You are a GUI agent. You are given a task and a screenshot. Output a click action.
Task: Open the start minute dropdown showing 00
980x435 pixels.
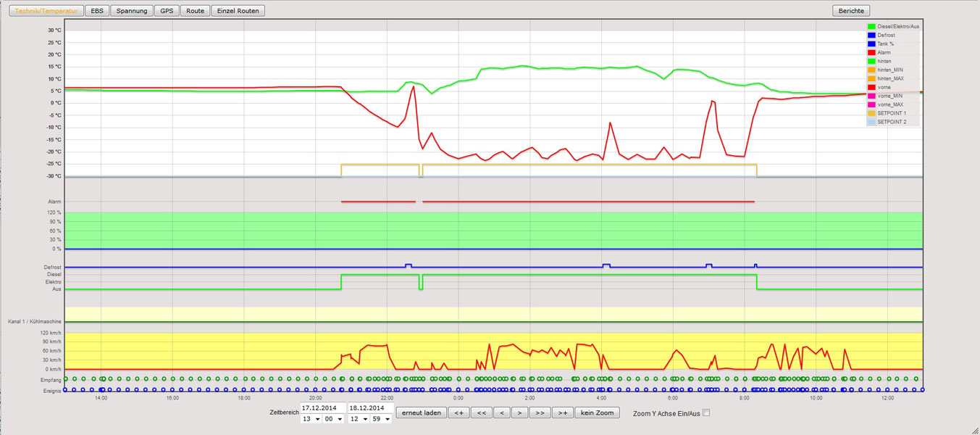coord(334,419)
